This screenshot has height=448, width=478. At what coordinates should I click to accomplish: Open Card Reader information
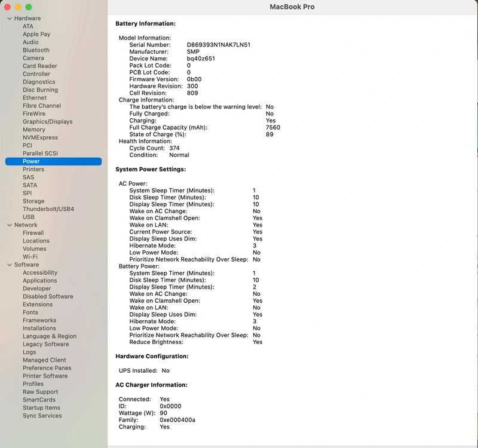(40, 66)
